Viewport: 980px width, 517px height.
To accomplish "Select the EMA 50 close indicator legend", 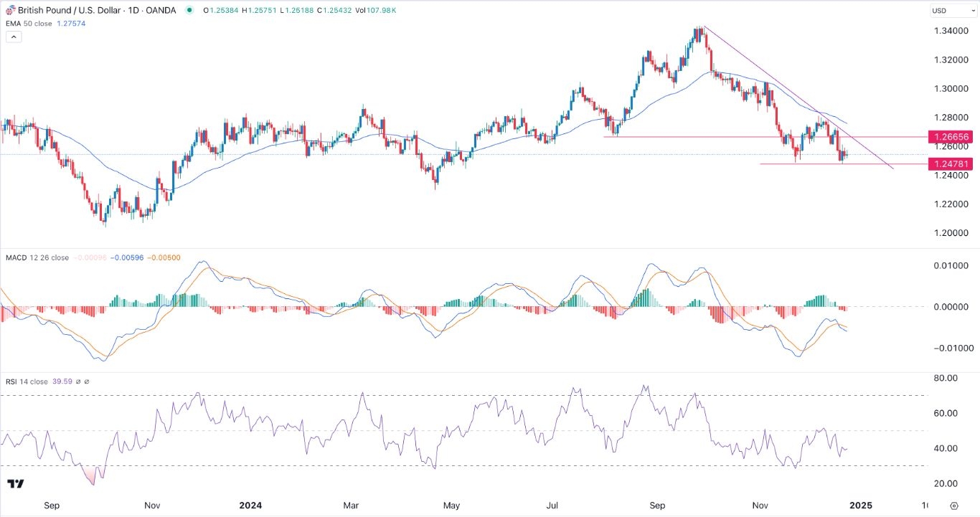I will click(x=29, y=23).
